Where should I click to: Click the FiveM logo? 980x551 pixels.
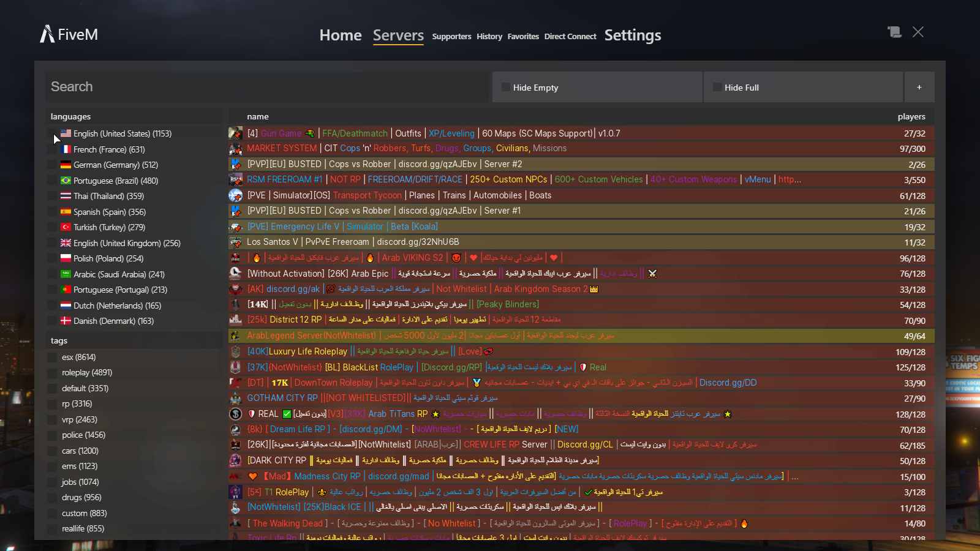[x=67, y=34]
